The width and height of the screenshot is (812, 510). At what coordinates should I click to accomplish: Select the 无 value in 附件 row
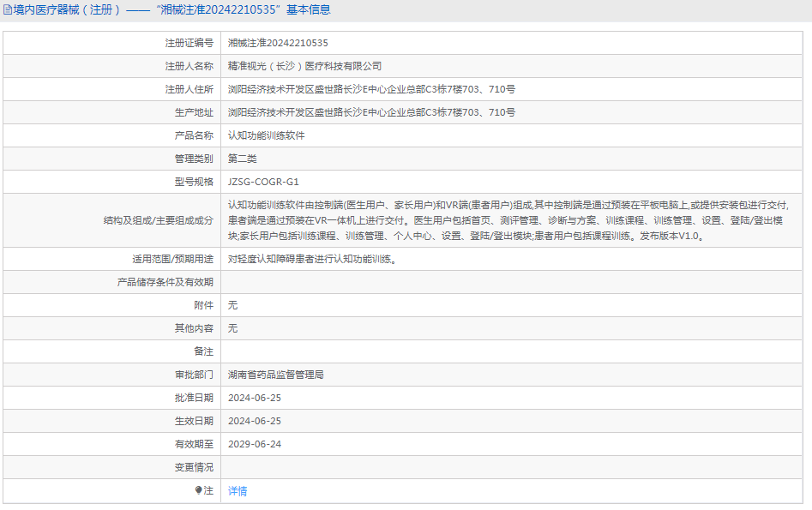(x=232, y=305)
